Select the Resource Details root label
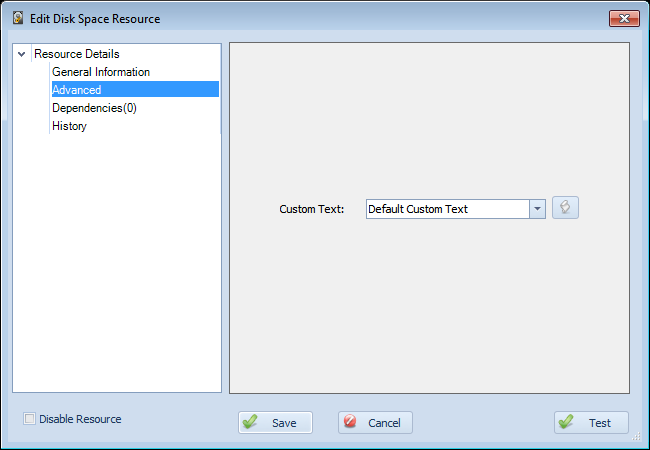The width and height of the screenshot is (650, 450). [x=77, y=54]
